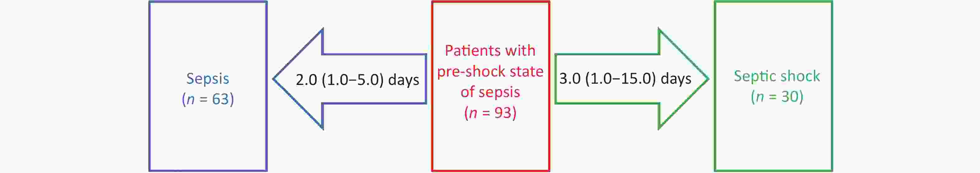Screen dimensions: 980x173
Task: Click the '(n = 63)' count text
Action: click(x=208, y=99)
